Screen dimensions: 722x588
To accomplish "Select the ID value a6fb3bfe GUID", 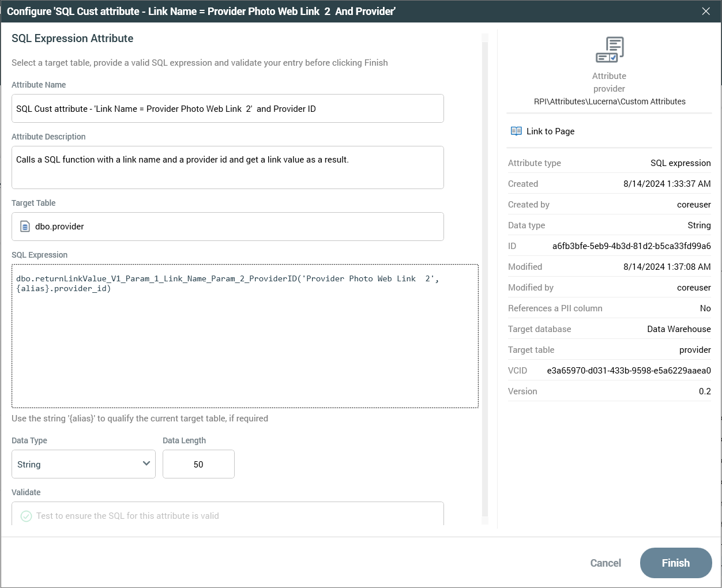I will [631, 246].
